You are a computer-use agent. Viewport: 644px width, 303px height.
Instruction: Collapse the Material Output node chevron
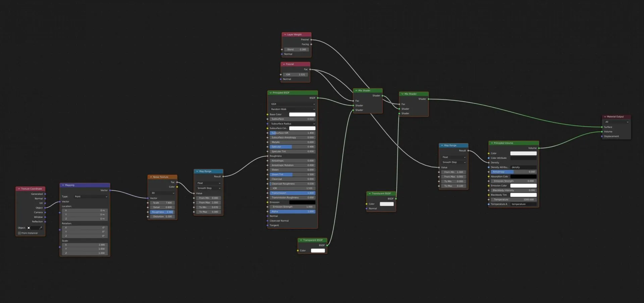tap(605, 117)
